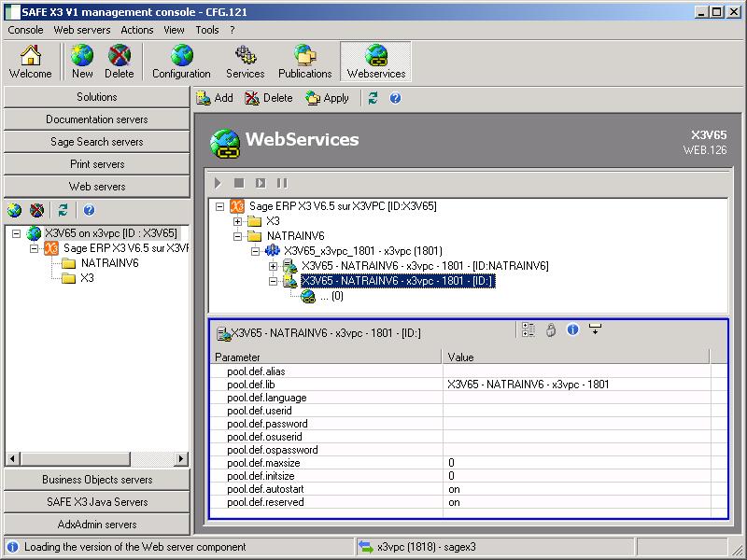The image size is (747, 560).
Task: Open the Configuration toolbar icon
Action: point(181,62)
